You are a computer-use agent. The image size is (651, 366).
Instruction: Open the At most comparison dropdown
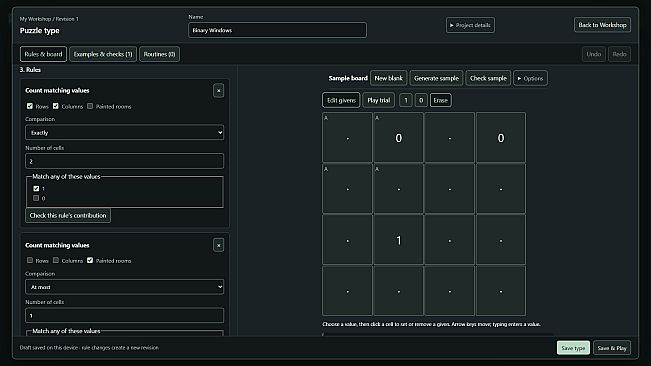(x=125, y=287)
